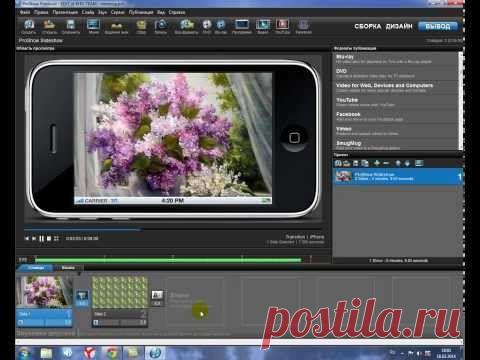The height and width of the screenshot is (360, 480).
Task: Open transition icon between Slide 1 and 2
Action: [x=82, y=298]
